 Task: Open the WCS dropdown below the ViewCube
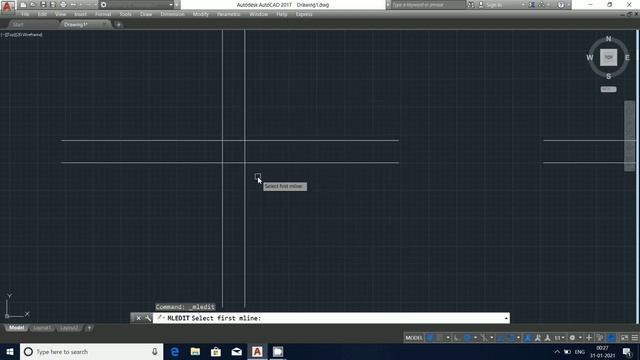click(608, 89)
